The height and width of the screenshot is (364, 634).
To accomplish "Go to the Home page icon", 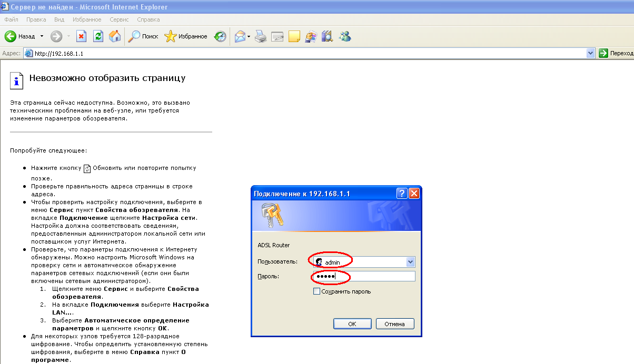I will [114, 36].
